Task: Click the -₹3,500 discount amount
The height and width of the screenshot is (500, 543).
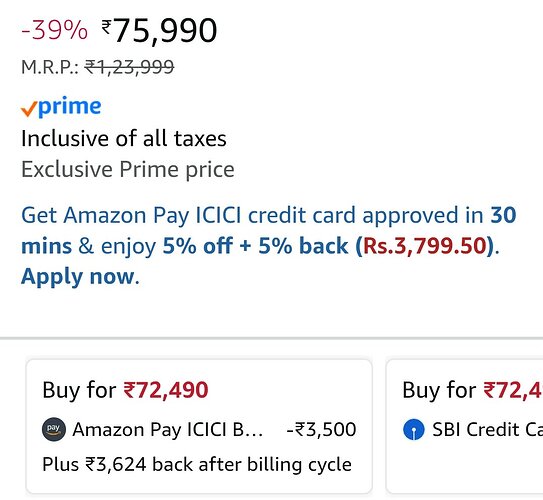Action: (321, 429)
